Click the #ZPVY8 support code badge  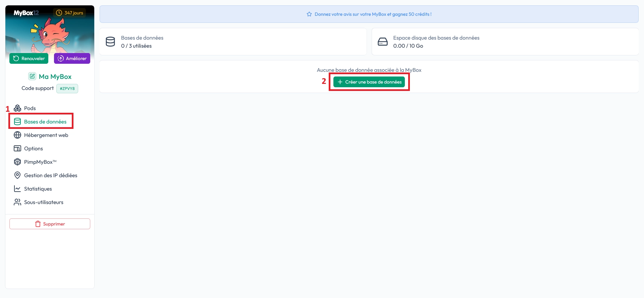[67, 89]
